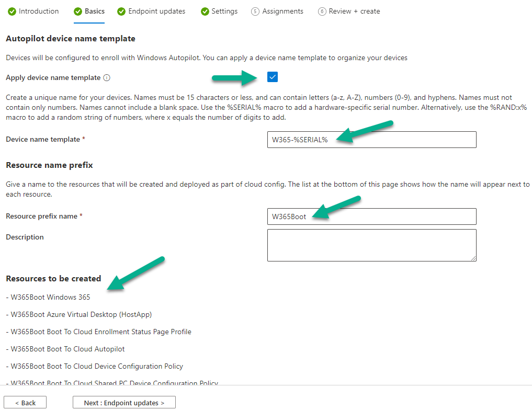Viewport: 532px width, 410px height.
Task: Click the green checkmark icon beside Settings
Action: click(x=205, y=12)
